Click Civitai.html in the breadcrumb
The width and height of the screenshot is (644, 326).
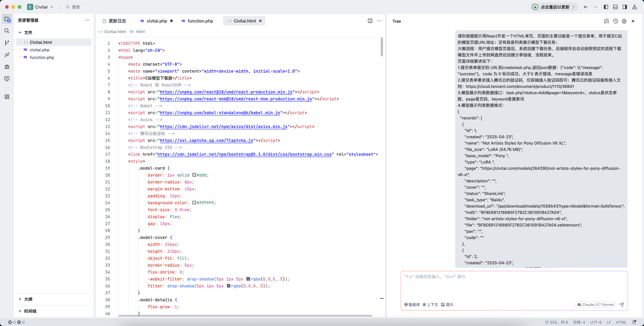(115, 32)
